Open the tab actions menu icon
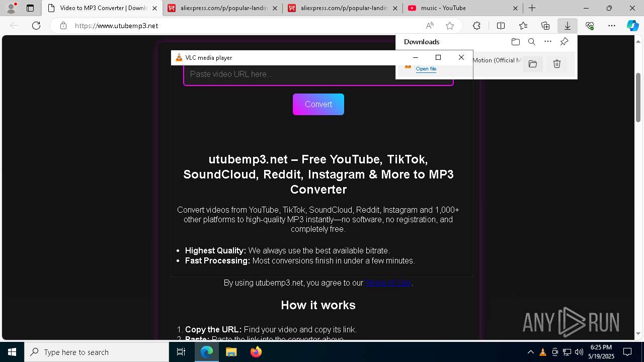 [30, 8]
